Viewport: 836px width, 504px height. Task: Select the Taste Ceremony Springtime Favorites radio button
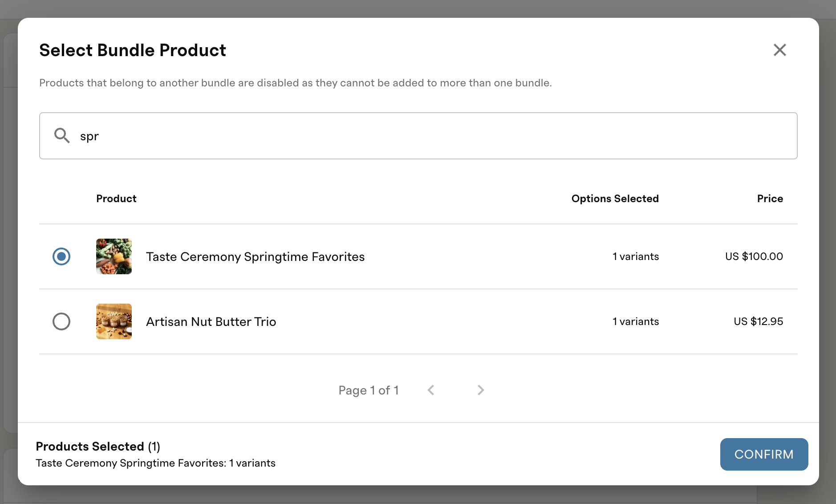click(x=61, y=256)
